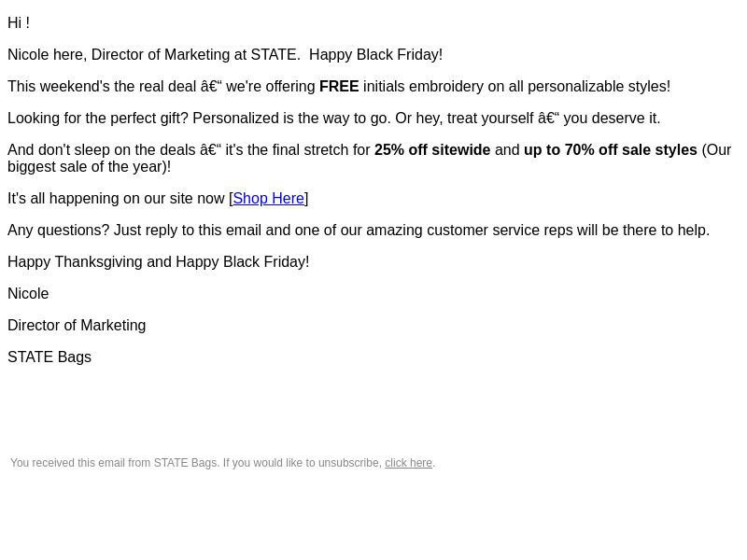Click the 'biggest sale of the year' text
The height and width of the screenshot is (560, 747).
pyautogui.click(x=85, y=167)
